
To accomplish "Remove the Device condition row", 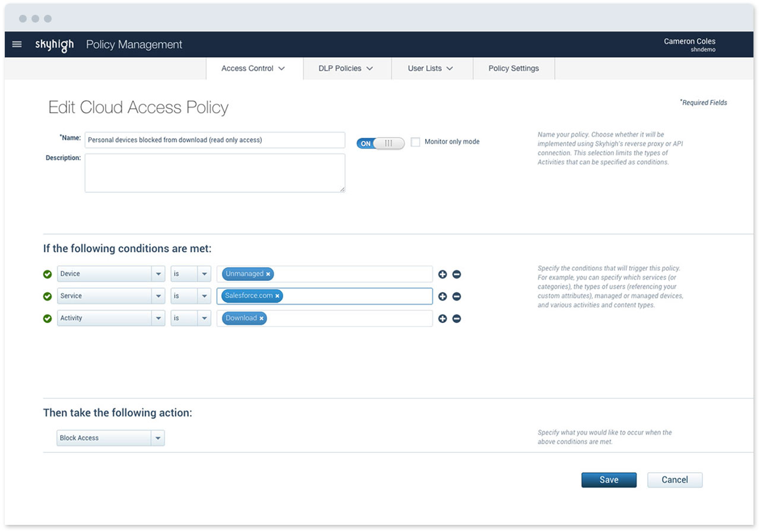I will (457, 274).
